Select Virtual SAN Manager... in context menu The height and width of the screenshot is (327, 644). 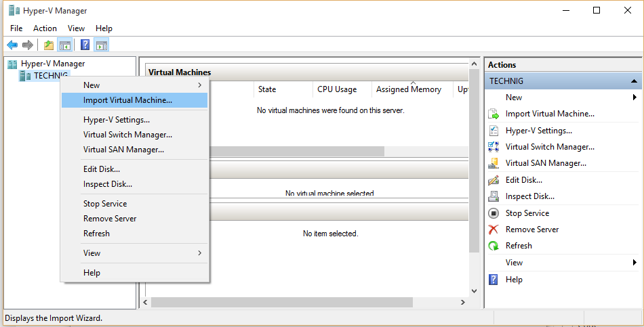tap(135, 150)
